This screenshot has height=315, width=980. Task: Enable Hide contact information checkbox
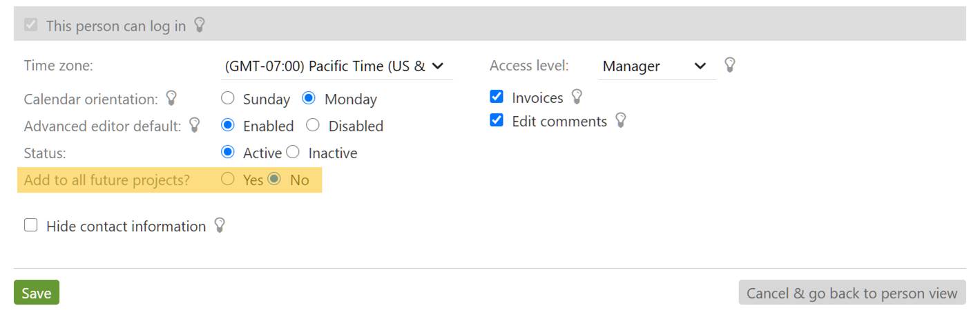tap(31, 225)
